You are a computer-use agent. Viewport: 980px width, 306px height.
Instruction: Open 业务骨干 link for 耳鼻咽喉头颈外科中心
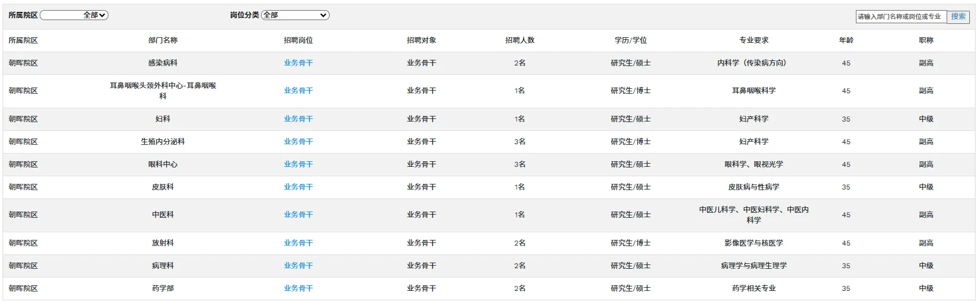point(298,91)
